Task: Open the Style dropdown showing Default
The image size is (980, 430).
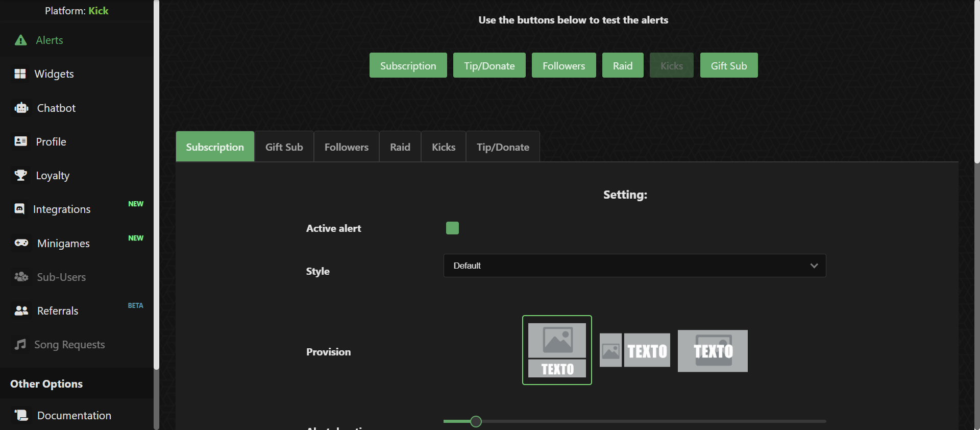Action: click(634, 266)
